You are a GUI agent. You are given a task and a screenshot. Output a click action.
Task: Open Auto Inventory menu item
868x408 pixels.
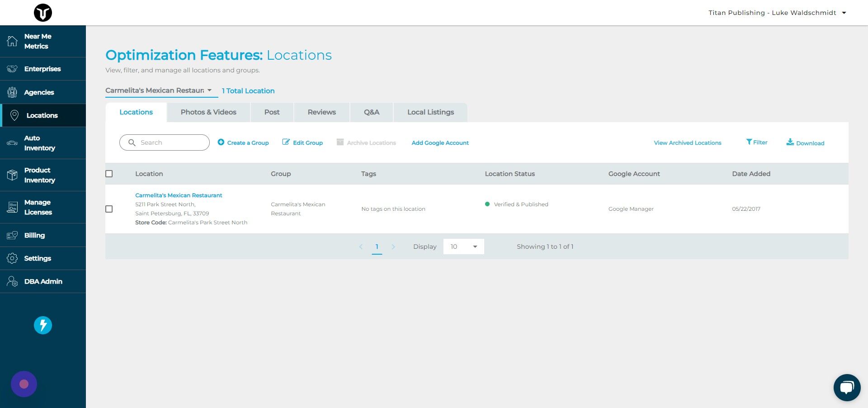43,143
